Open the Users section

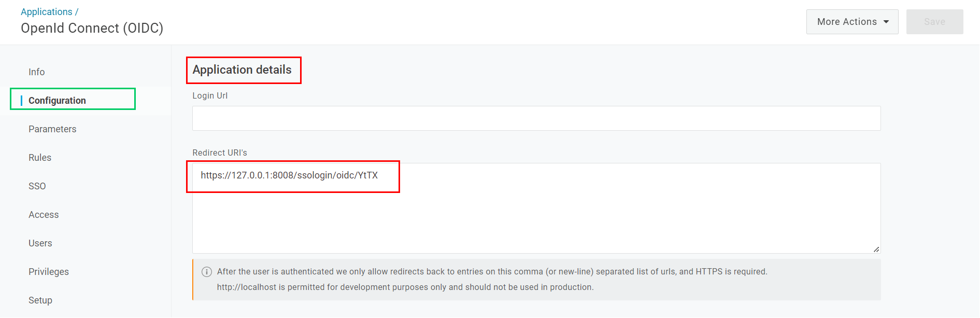(x=40, y=243)
